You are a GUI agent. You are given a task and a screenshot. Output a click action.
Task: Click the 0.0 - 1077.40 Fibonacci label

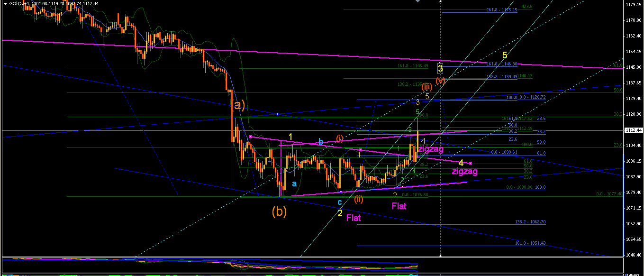(x=609, y=194)
